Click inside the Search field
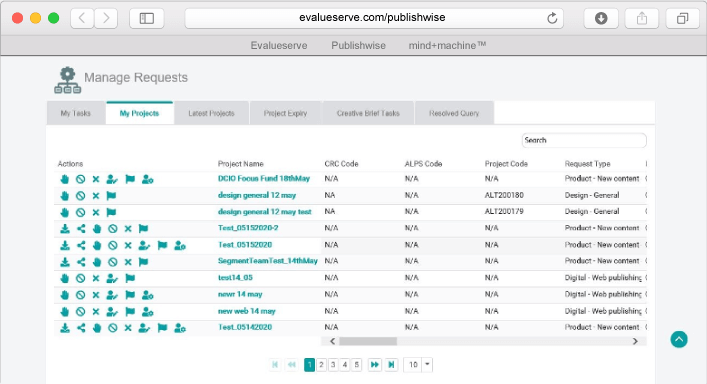The width and height of the screenshot is (707, 384). tap(584, 140)
